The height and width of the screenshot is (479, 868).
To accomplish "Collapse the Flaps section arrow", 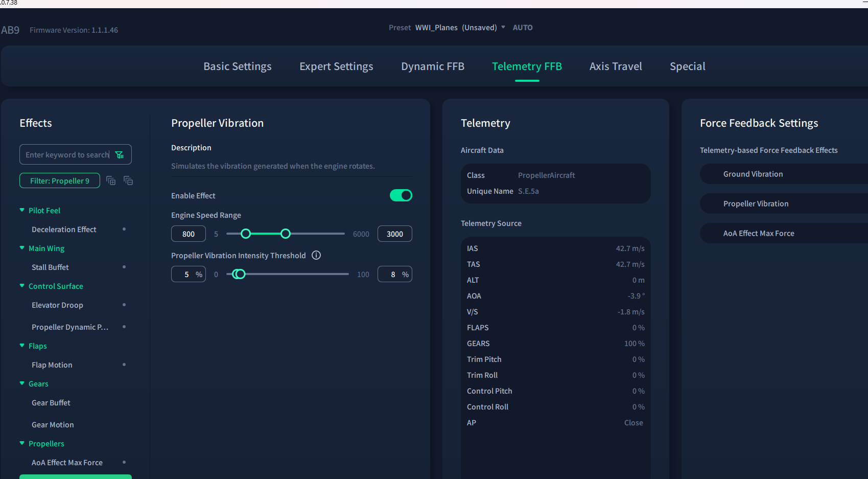I will coord(22,346).
